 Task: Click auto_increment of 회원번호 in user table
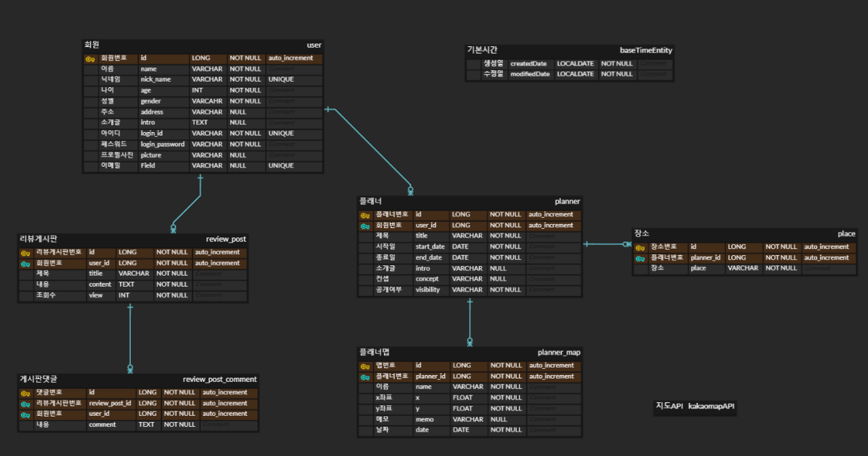(x=291, y=59)
